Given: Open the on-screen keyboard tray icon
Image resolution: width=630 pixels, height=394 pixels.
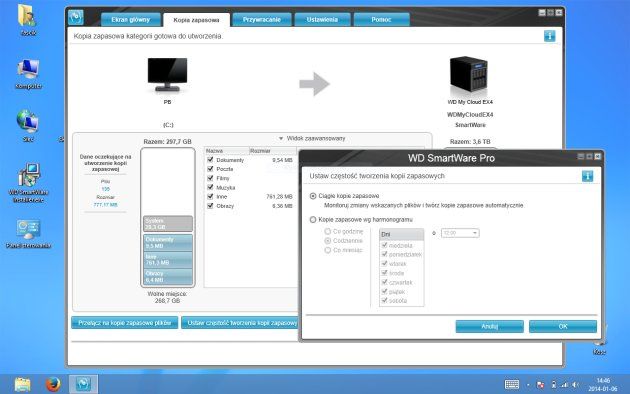Looking at the screenshot, I should pos(511,385).
